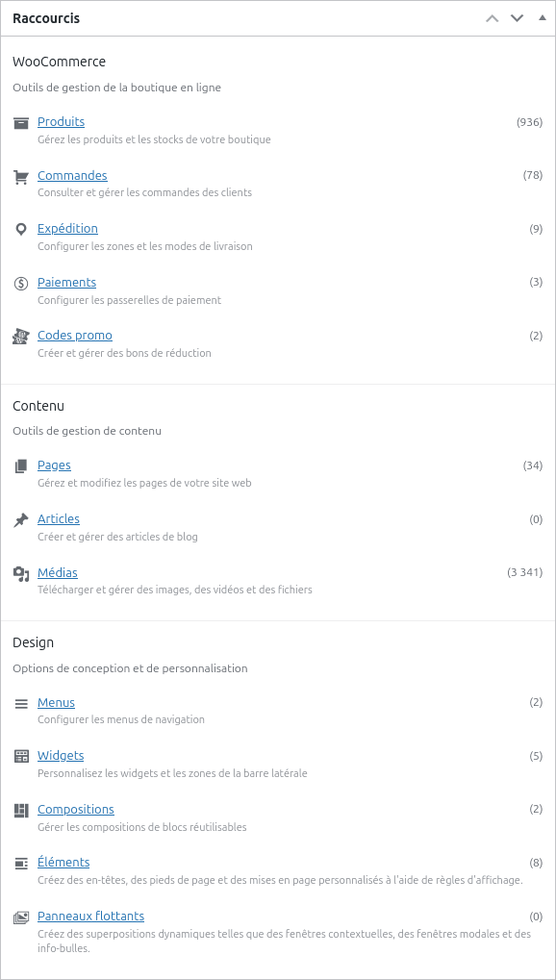Click the layers icon next to Panneaux flottants
The width and height of the screenshot is (556, 980).
(x=20, y=916)
